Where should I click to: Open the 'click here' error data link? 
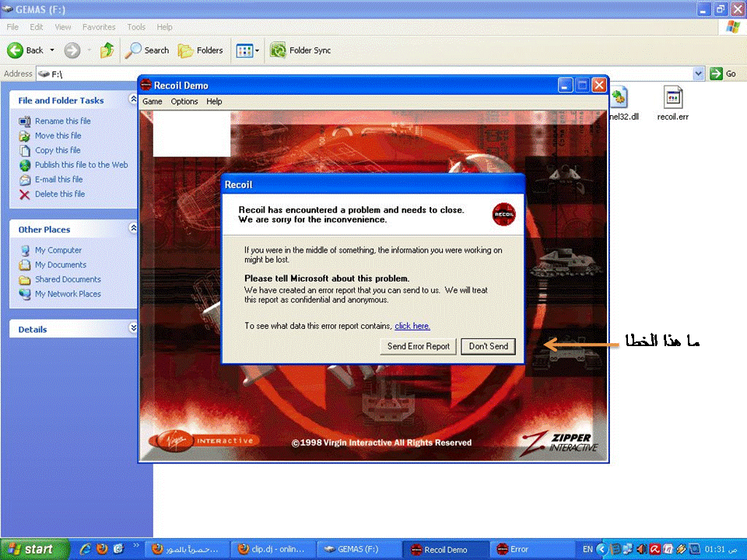click(412, 326)
